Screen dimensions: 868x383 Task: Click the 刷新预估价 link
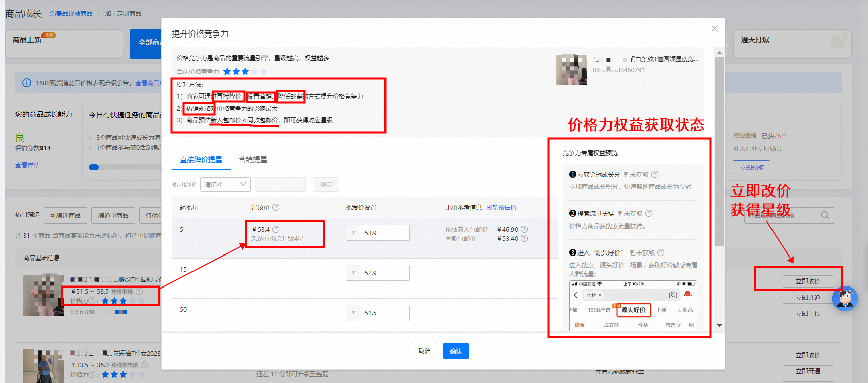(x=501, y=207)
